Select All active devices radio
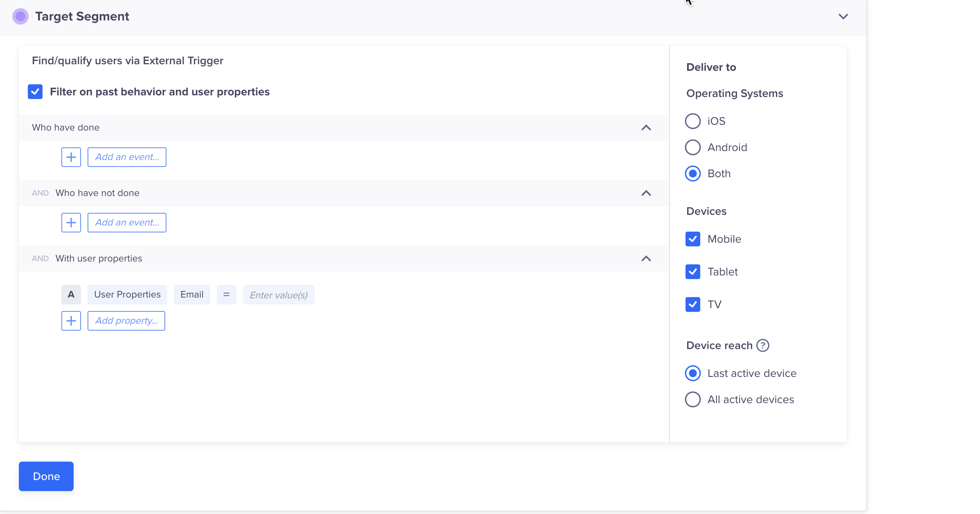Screen dimensions: 980x514 pyautogui.click(x=693, y=399)
